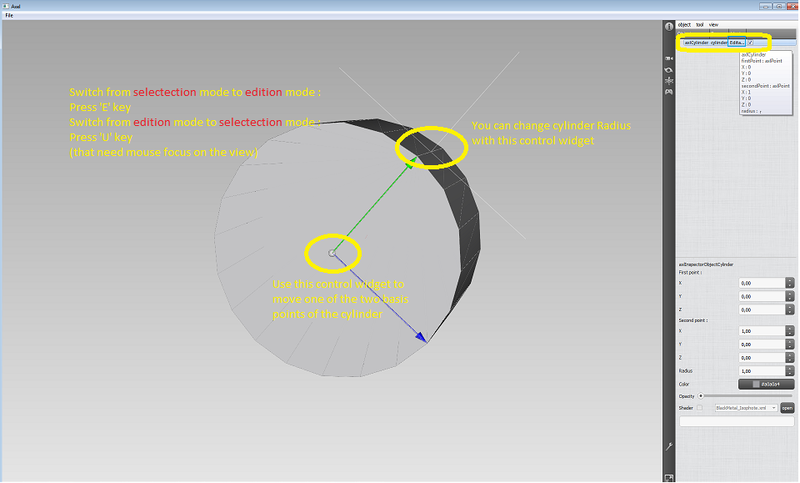This screenshot has width=800, height=483.
Task: Click the Opacity slider handle
Action: [701, 396]
